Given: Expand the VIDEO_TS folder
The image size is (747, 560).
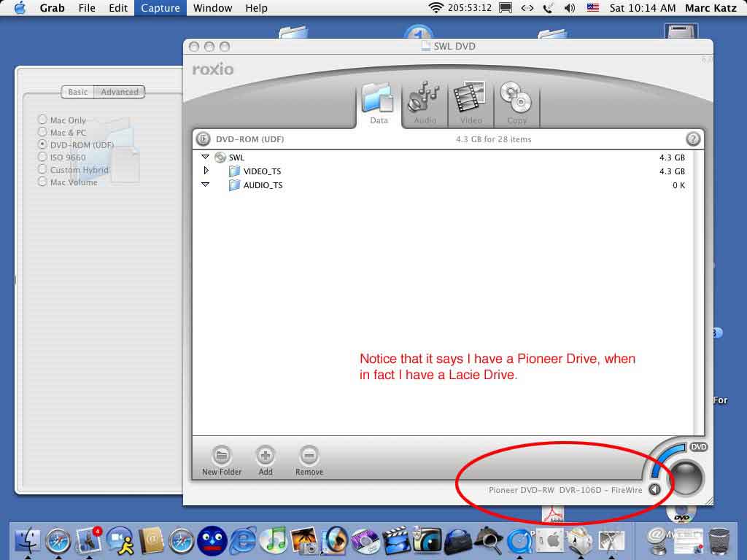Looking at the screenshot, I should [206, 171].
